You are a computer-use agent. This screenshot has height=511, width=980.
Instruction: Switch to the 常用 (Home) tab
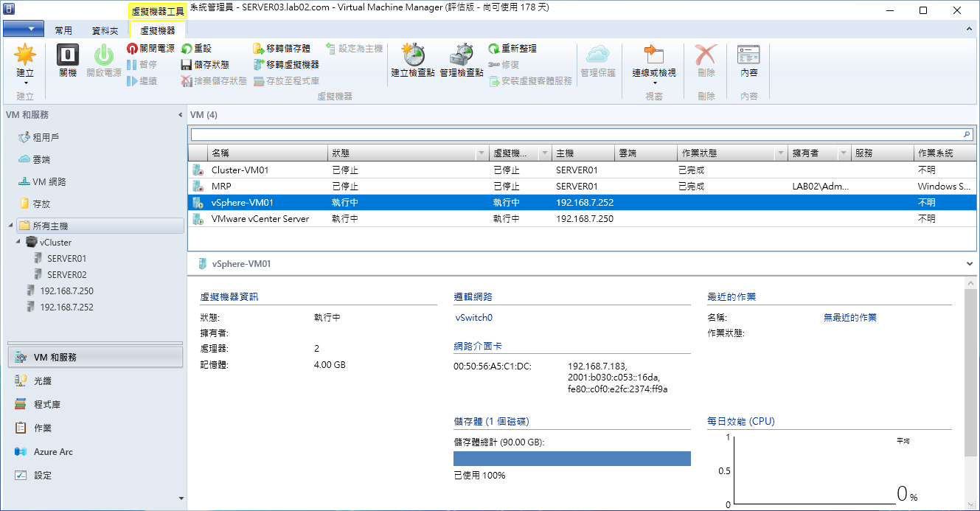click(x=63, y=30)
